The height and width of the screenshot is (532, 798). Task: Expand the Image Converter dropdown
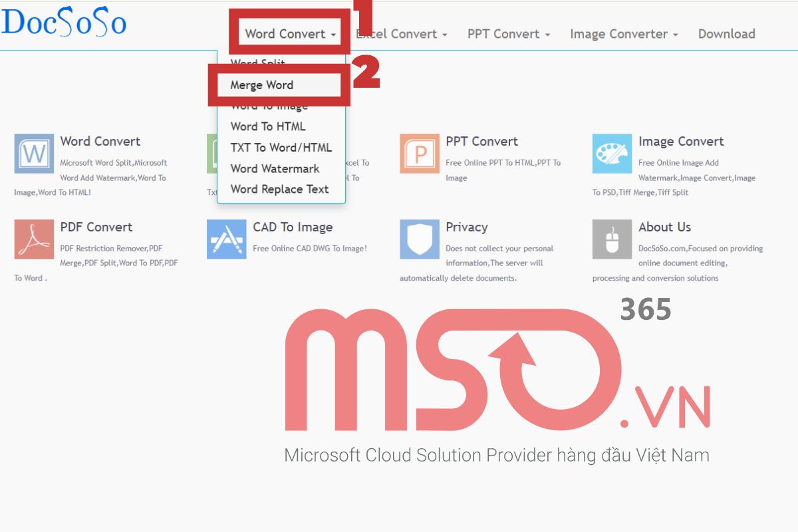[x=624, y=34]
